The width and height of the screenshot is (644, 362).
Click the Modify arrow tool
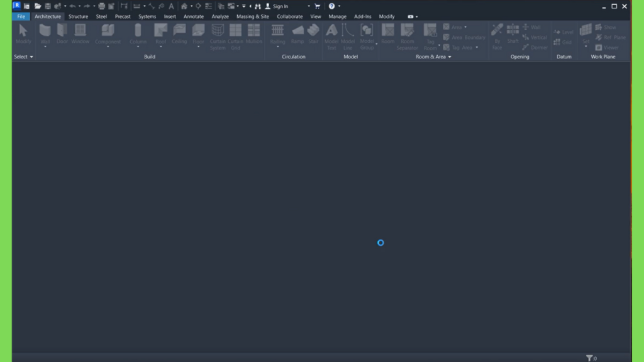pyautogui.click(x=23, y=33)
